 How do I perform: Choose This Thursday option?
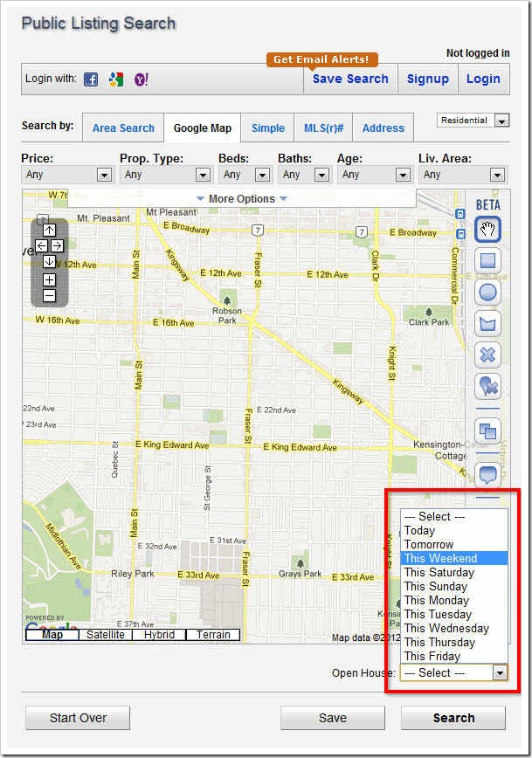pos(454,643)
